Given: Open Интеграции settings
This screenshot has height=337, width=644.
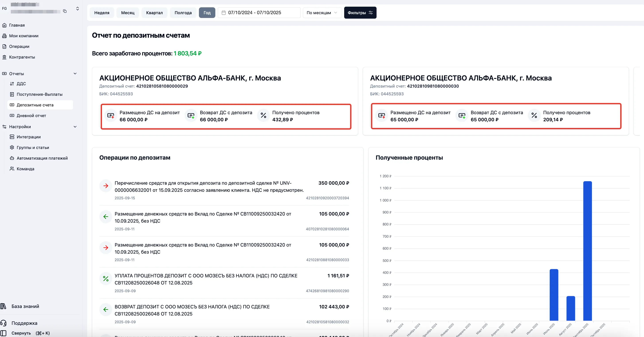Looking at the screenshot, I should [x=29, y=137].
